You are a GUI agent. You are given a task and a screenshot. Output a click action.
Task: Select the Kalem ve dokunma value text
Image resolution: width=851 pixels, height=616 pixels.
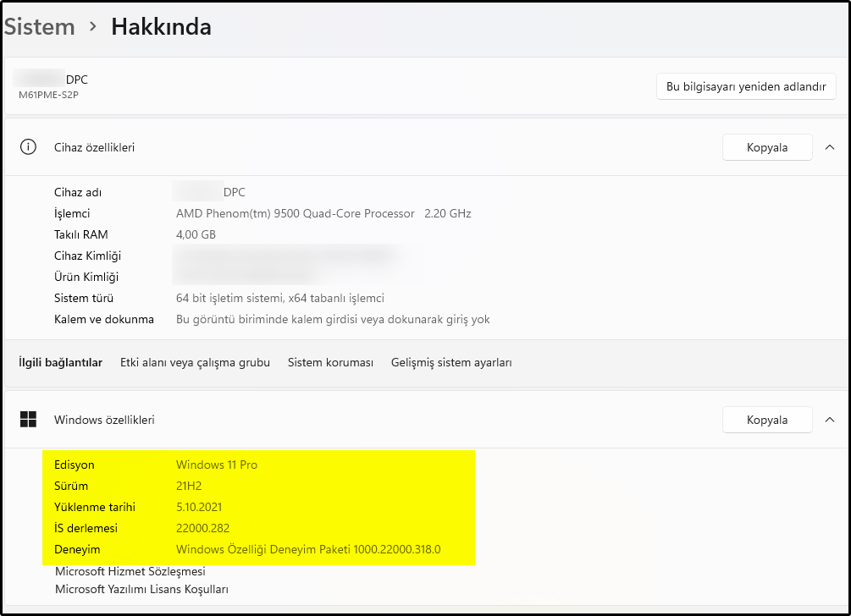[x=333, y=319]
